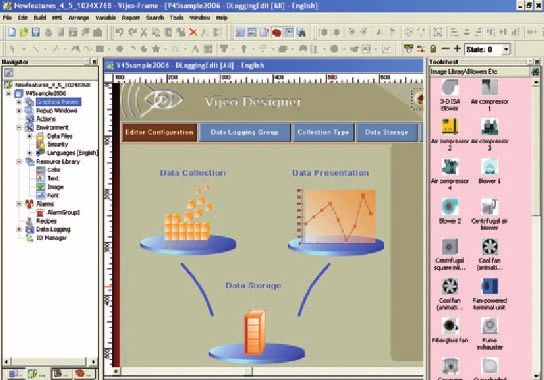Click the Copy icon in toolbar
544x380 pixels.
pos(156,32)
